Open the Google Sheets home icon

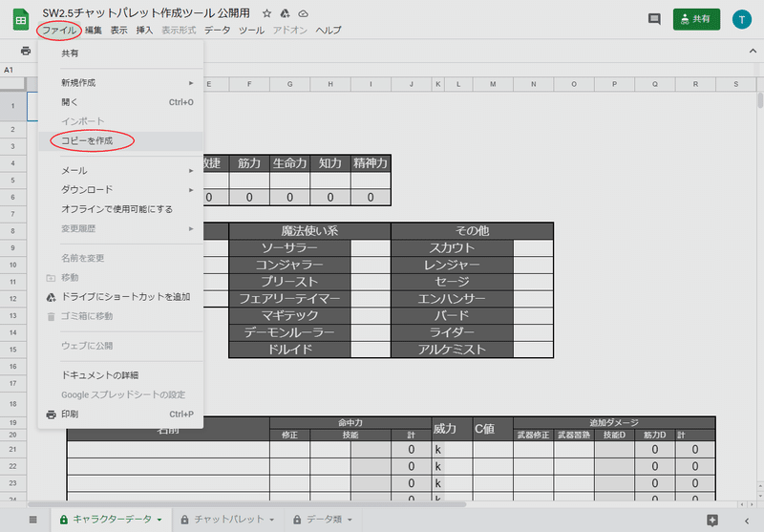(20, 20)
